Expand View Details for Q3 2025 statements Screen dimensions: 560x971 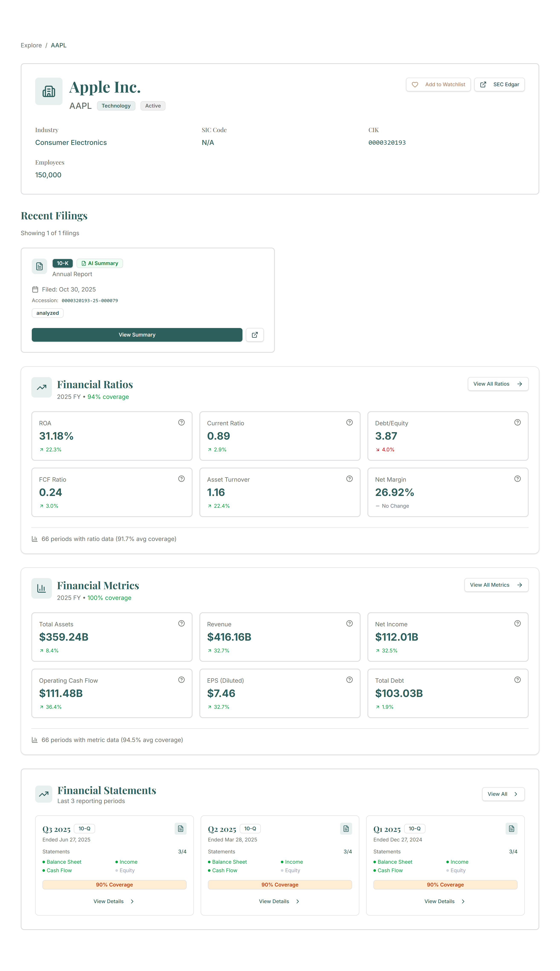[x=114, y=901]
